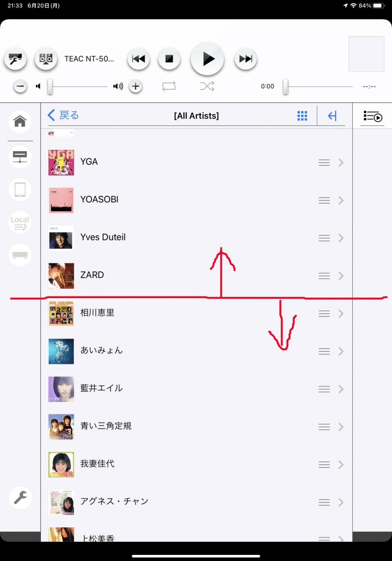Expand ZARD entry with chevron arrow

pyautogui.click(x=341, y=276)
